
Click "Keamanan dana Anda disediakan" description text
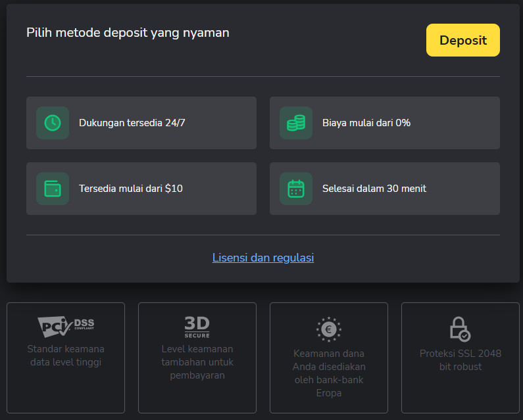coord(329,373)
